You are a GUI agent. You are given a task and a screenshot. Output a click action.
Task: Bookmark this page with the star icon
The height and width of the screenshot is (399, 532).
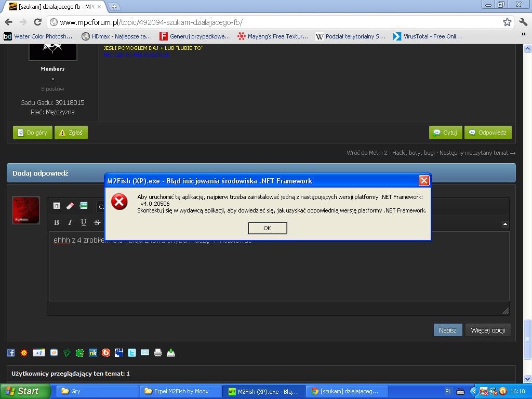(507, 22)
